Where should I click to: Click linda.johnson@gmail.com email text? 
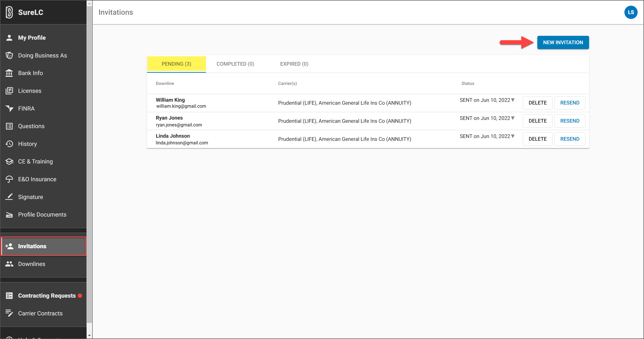182,143
